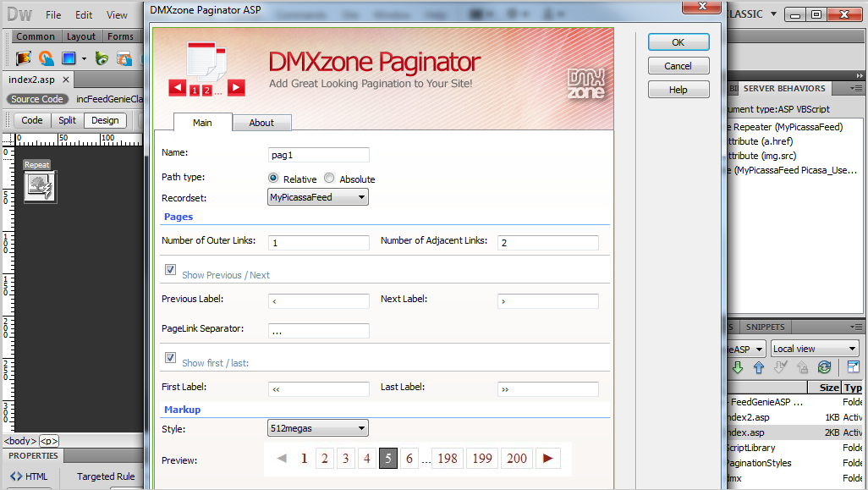Click the PageLink Separator input field
The height and width of the screenshot is (490, 868).
[319, 331]
